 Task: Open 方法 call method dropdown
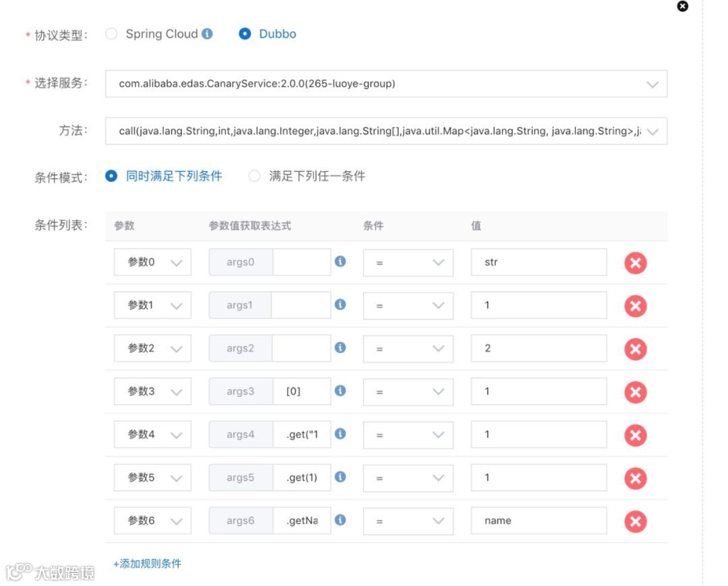pos(386,131)
